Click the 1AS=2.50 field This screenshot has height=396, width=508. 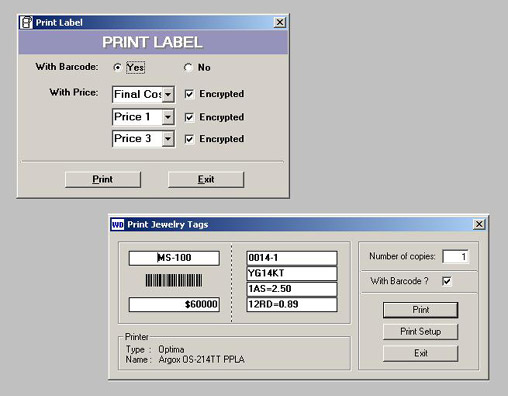292,289
